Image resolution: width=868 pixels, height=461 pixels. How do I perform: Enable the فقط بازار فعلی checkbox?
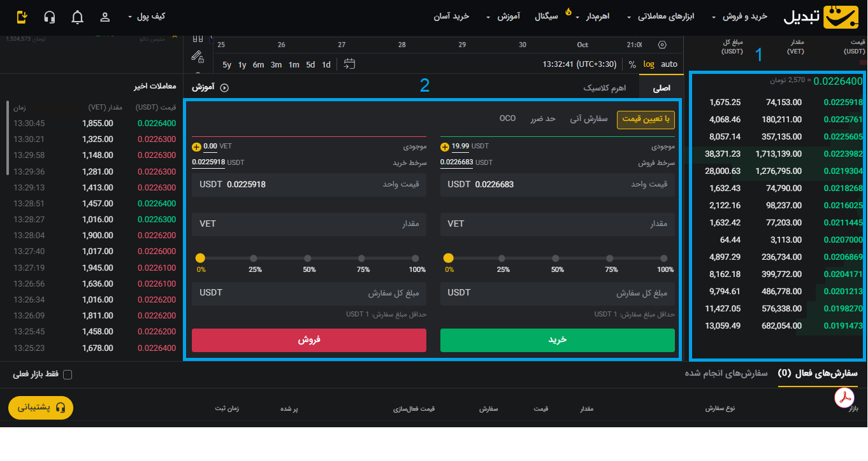click(x=68, y=374)
